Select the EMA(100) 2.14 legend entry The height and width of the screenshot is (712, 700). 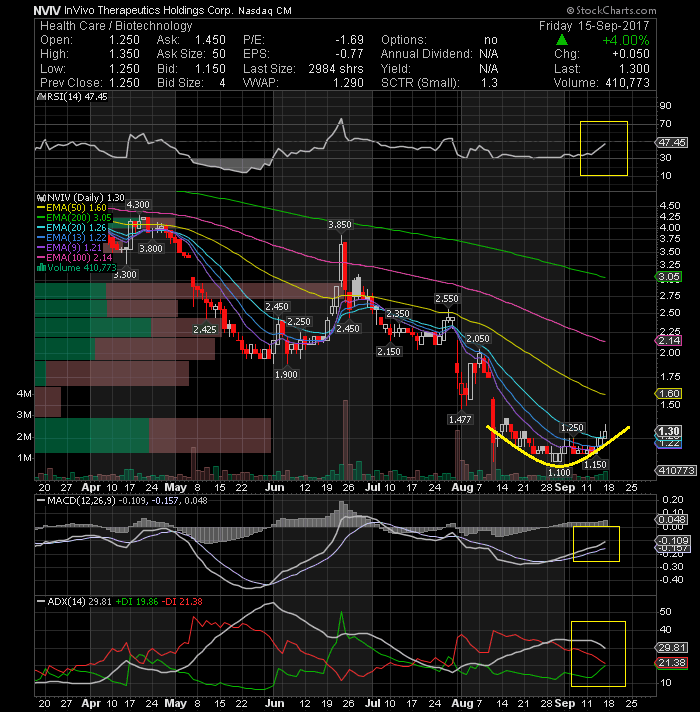coord(74,257)
